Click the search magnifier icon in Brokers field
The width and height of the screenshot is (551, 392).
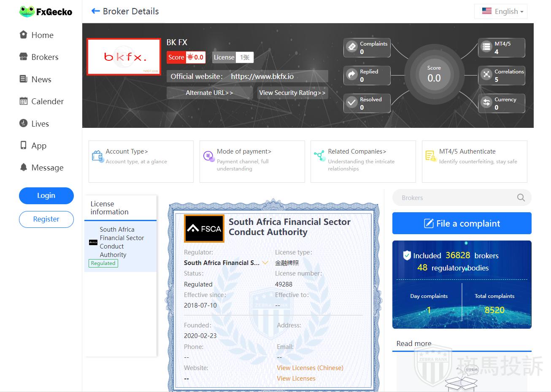pos(521,197)
